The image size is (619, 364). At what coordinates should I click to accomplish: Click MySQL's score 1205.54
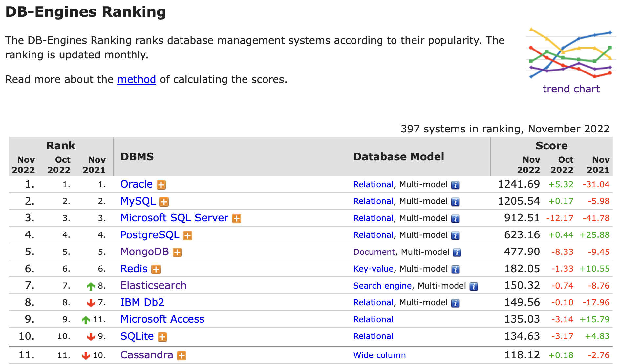(x=519, y=201)
